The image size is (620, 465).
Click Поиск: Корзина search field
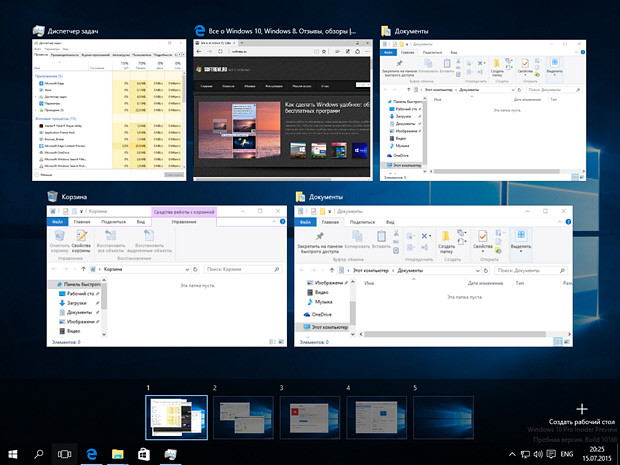click(243, 269)
